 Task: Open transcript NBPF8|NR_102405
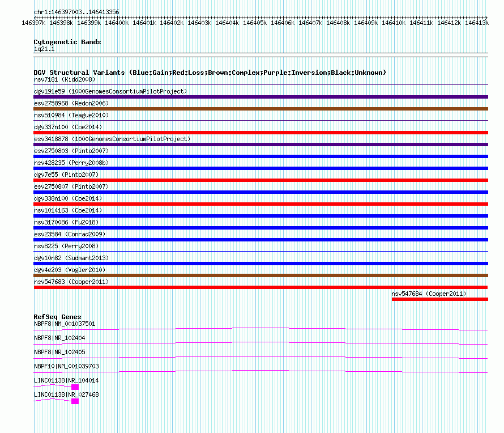point(59,353)
